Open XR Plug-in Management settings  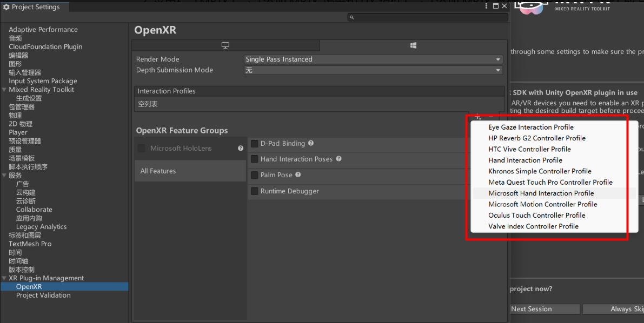[46, 278]
